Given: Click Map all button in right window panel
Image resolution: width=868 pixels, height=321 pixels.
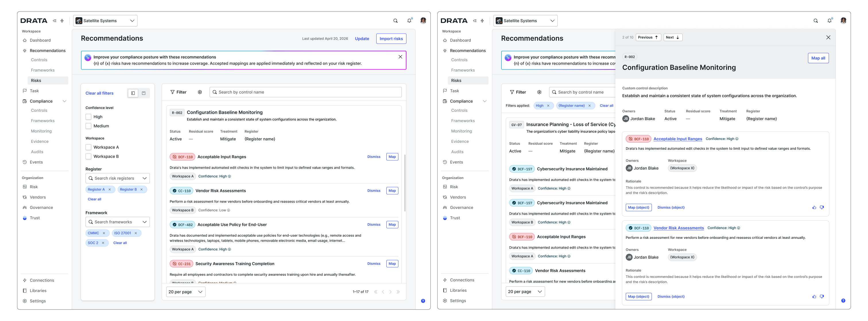Looking at the screenshot, I should point(818,58).
